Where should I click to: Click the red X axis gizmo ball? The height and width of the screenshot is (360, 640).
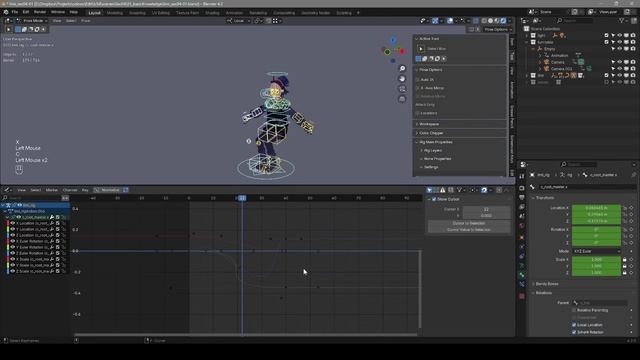pos(402,51)
